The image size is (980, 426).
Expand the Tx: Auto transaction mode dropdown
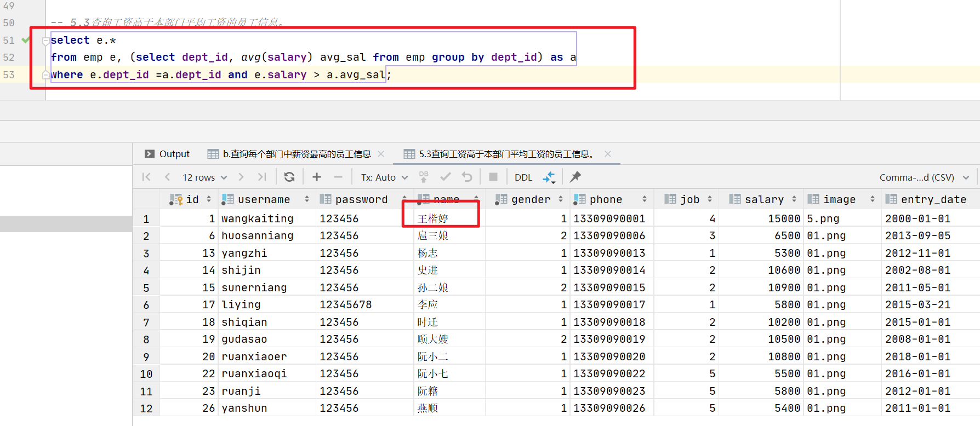click(384, 177)
